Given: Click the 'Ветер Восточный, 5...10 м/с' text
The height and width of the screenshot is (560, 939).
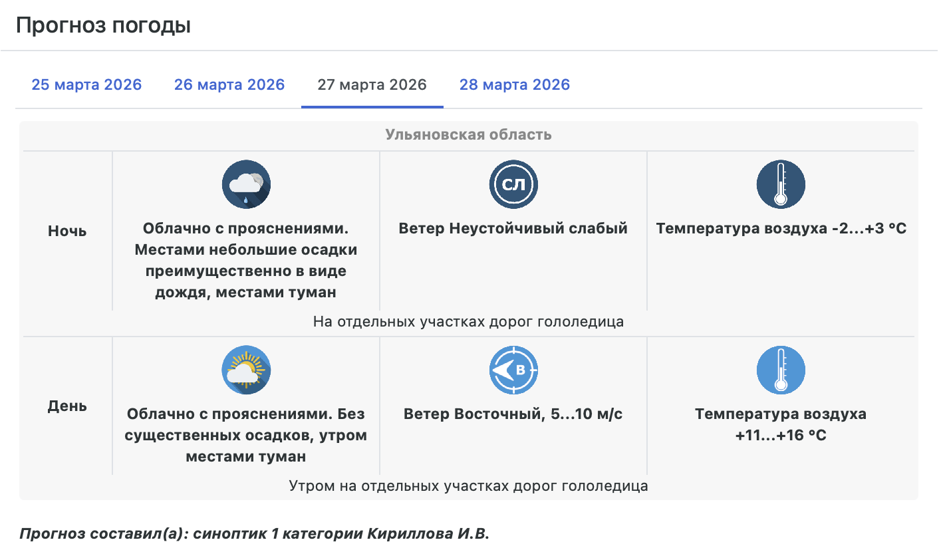Looking at the screenshot, I should coord(513,414).
